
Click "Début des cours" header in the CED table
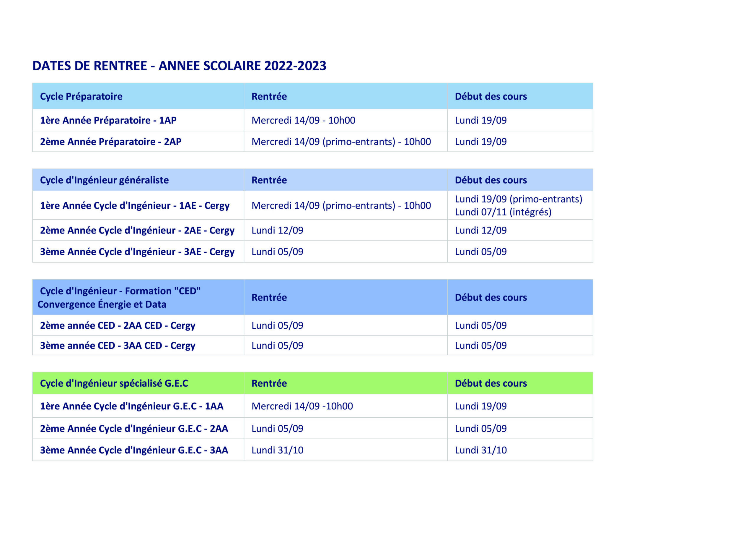pos(491,298)
